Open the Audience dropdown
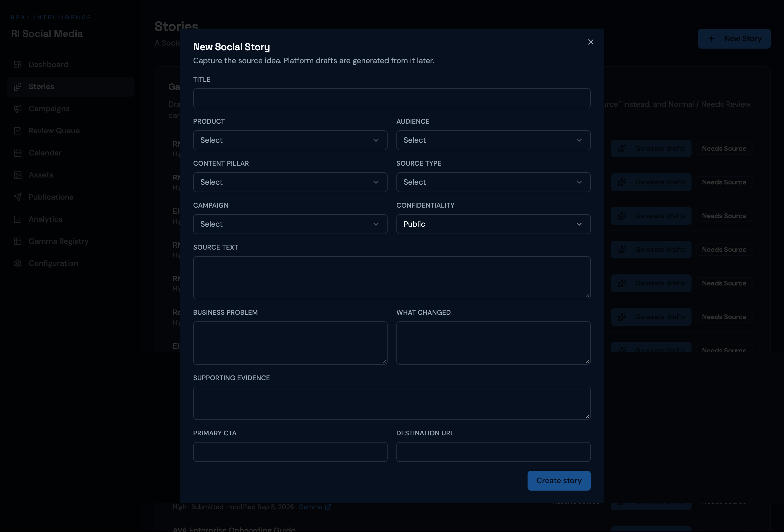Screen dimensions: 784x532 [x=493, y=140]
